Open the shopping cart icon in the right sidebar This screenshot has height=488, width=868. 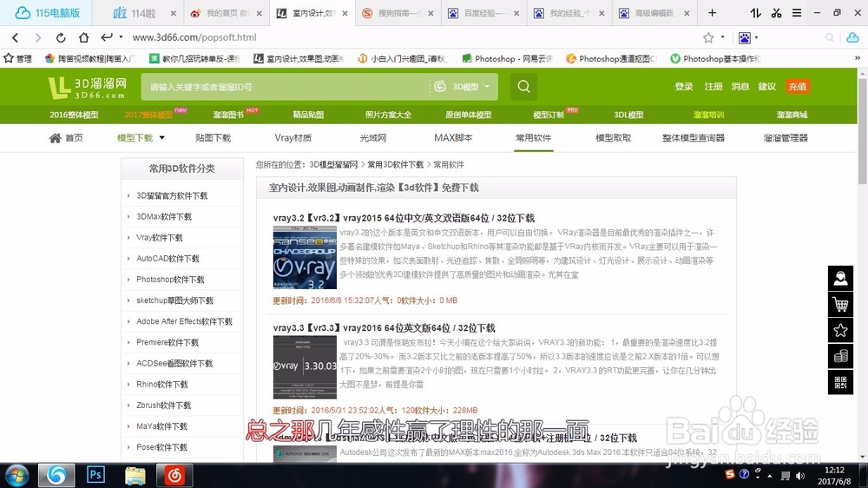[x=840, y=304]
